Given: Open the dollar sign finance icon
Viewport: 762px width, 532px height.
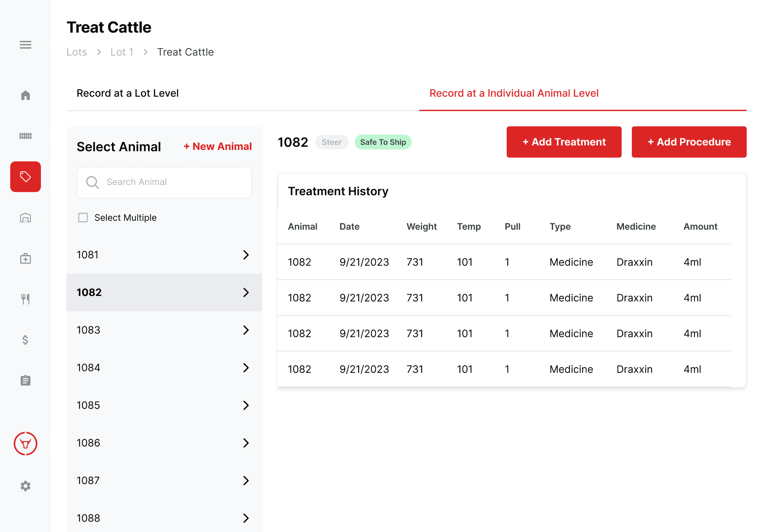Looking at the screenshot, I should click(x=25, y=340).
